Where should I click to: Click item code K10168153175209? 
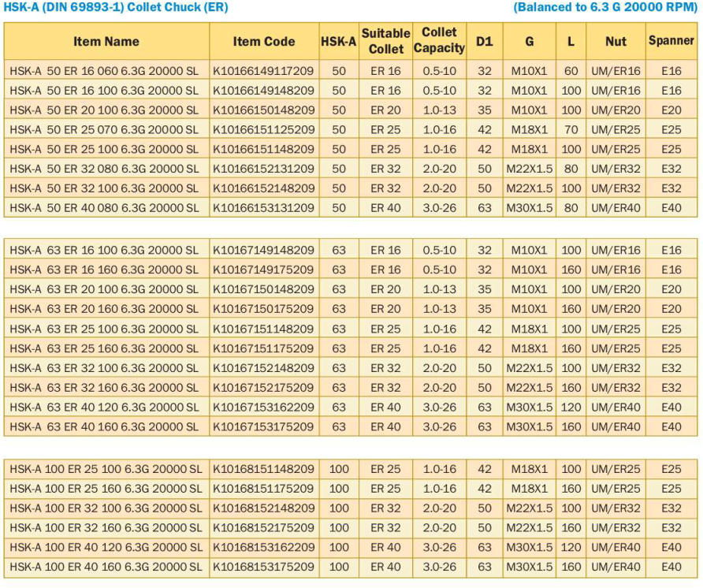point(263,567)
